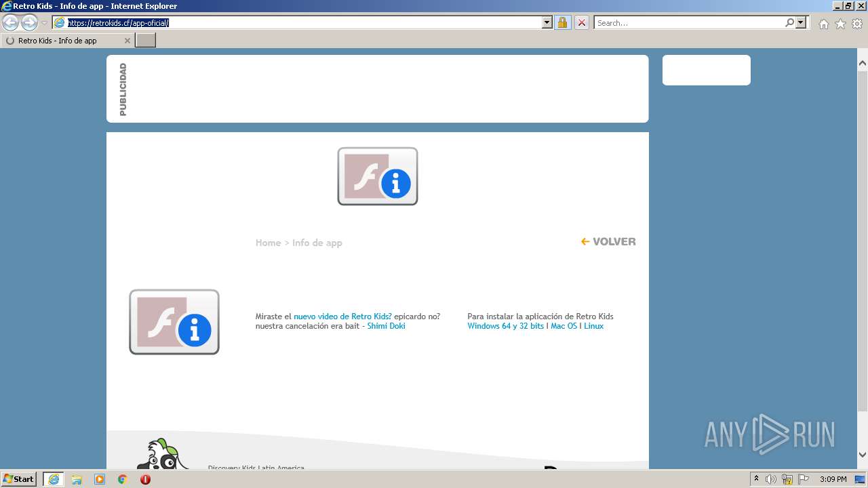Open the recent pages dropdown arrow

pos(44,23)
